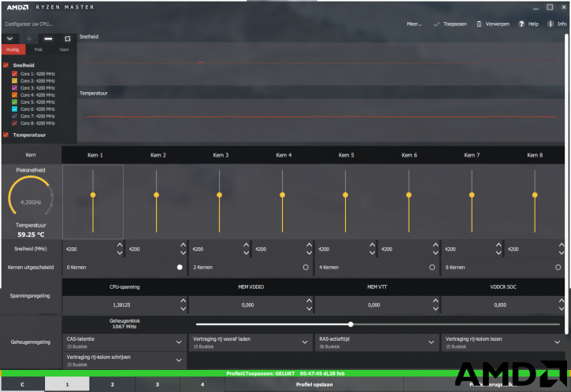Click the plus icon in graph toolbar

point(29,39)
